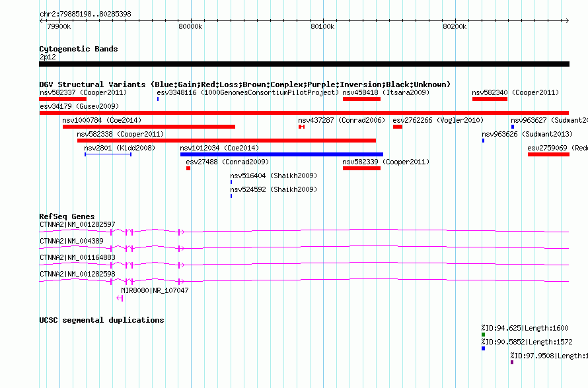Select the red nsv582340 Cooper2011 loss bar
The width and height of the screenshot is (588, 388).
tap(490, 99)
